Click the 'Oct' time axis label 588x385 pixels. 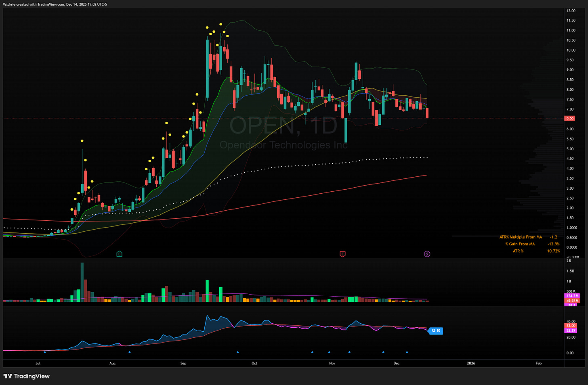click(254, 363)
